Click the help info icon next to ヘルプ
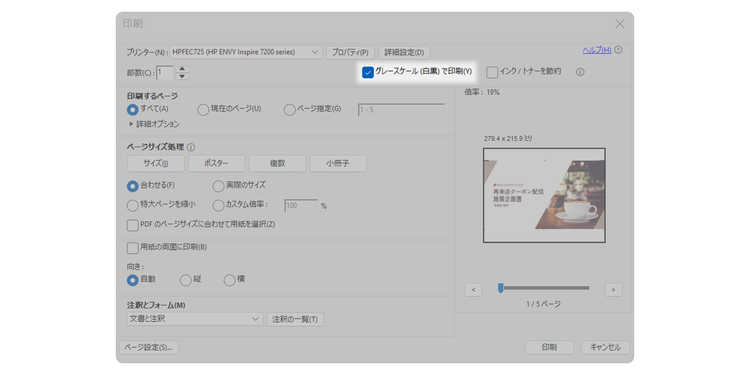The width and height of the screenshot is (750, 375). tap(618, 50)
